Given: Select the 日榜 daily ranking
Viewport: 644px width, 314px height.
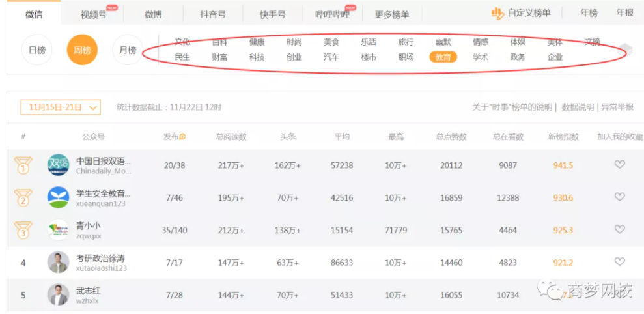Looking at the screenshot, I should 37,50.
